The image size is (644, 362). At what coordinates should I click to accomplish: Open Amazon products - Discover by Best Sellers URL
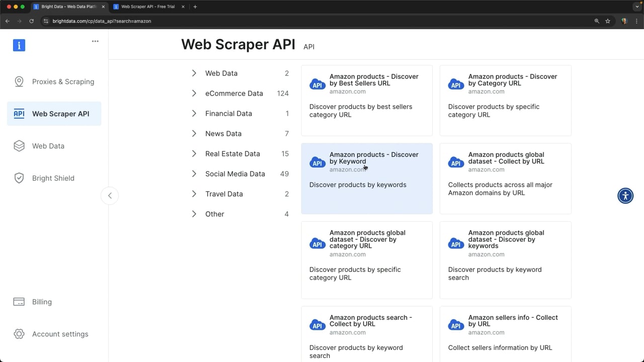tap(367, 101)
